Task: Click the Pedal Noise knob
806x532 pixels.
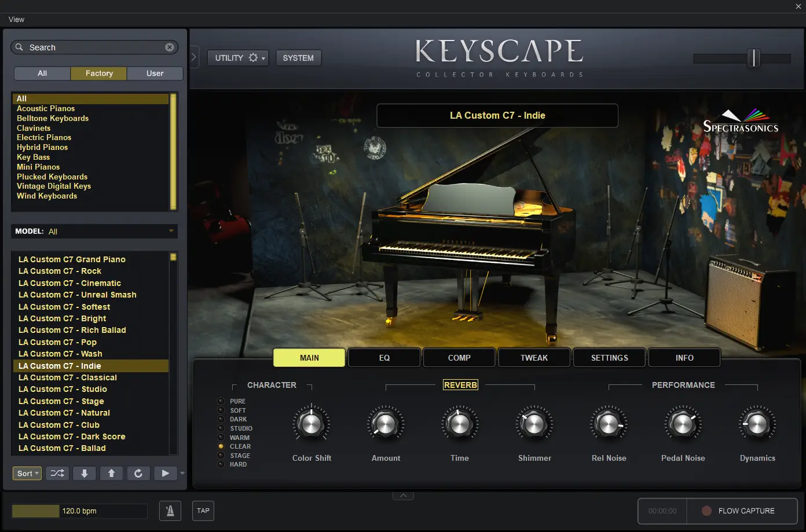Action: click(683, 424)
